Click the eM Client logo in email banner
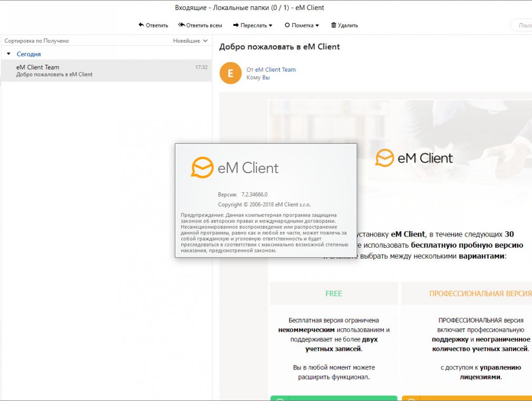 click(414, 158)
